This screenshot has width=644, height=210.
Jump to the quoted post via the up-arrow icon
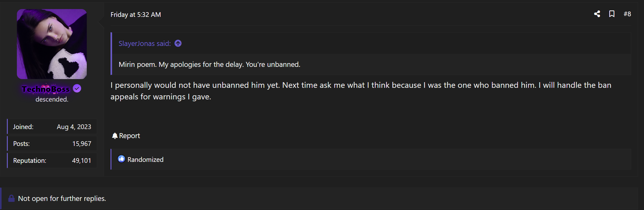click(178, 43)
